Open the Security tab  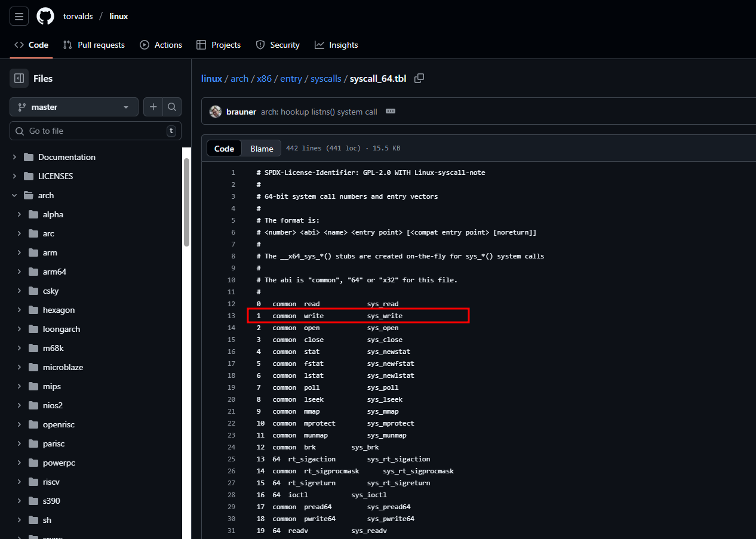[278, 45]
